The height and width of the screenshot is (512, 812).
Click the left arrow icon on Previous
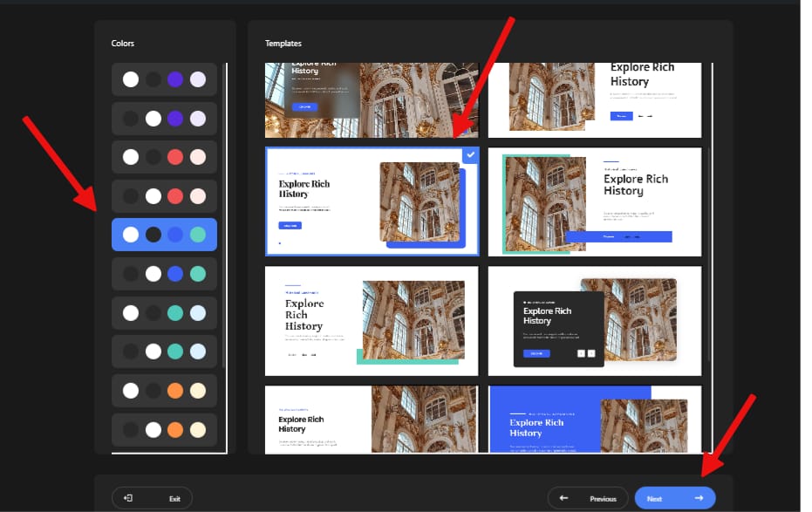click(564, 498)
